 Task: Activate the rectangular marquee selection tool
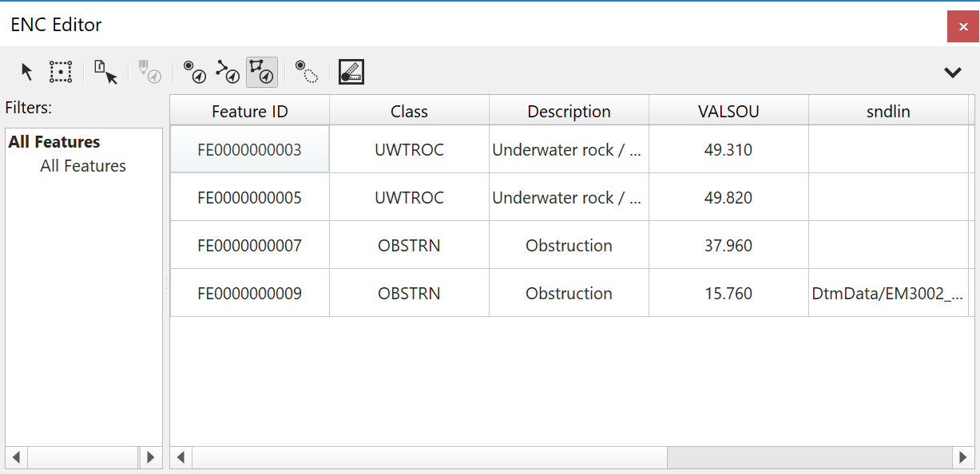(61, 72)
